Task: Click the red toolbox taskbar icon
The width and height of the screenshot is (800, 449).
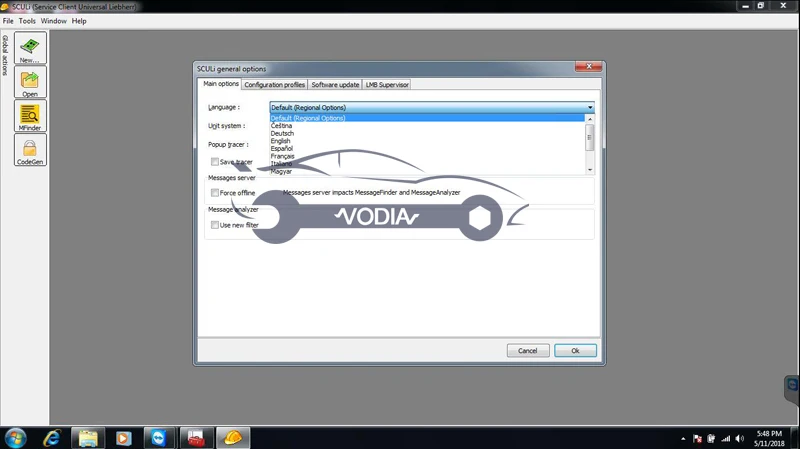Action: point(195,438)
